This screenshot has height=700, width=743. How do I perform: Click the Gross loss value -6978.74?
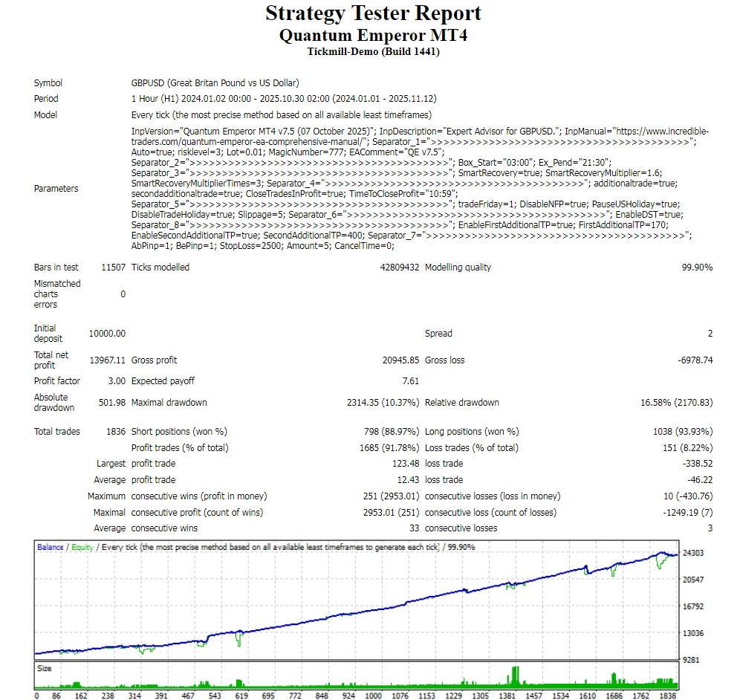coord(695,360)
